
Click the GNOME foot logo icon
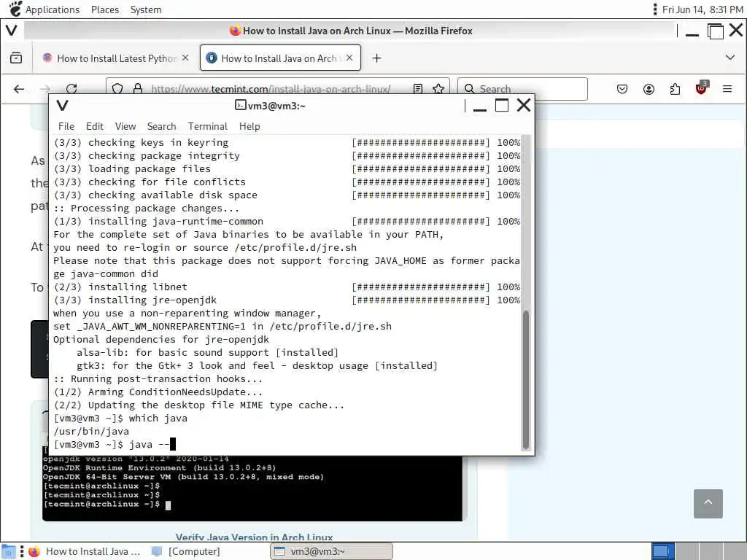(x=15, y=9)
